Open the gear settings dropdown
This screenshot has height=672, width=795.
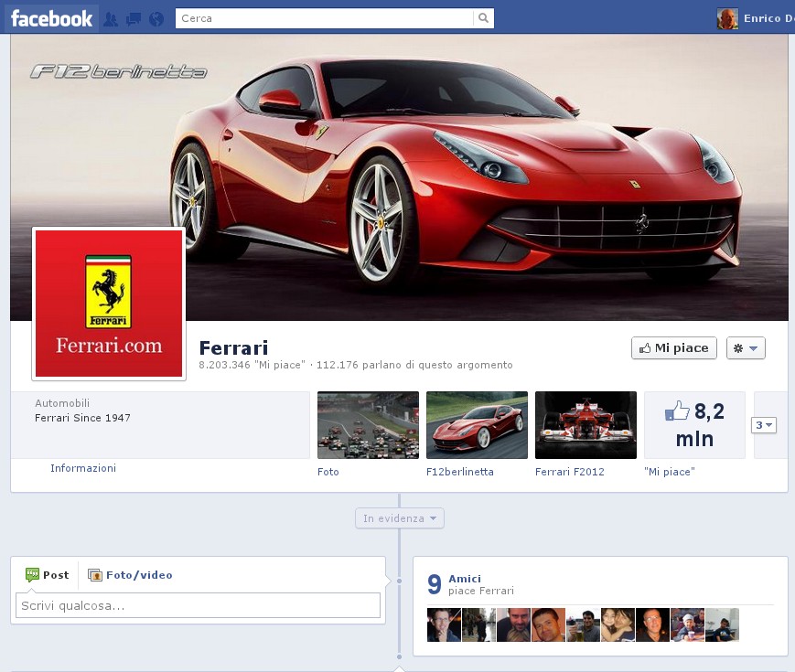tap(746, 348)
